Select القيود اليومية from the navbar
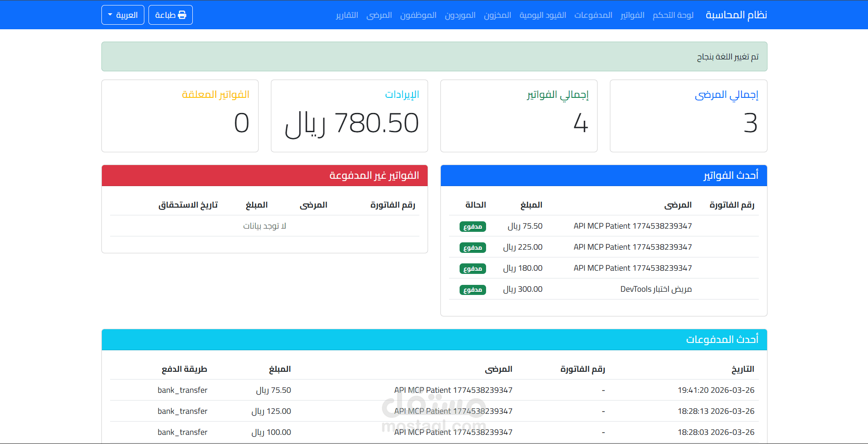This screenshot has width=868, height=444. [543, 15]
